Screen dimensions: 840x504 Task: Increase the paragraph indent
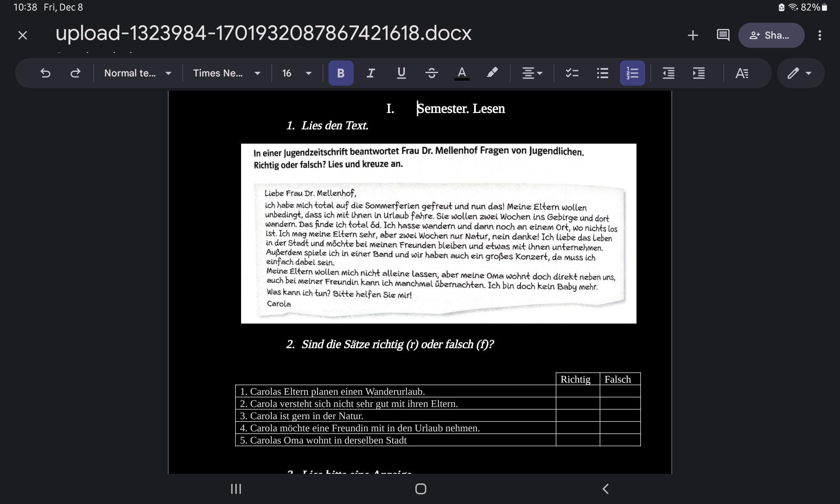(698, 73)
